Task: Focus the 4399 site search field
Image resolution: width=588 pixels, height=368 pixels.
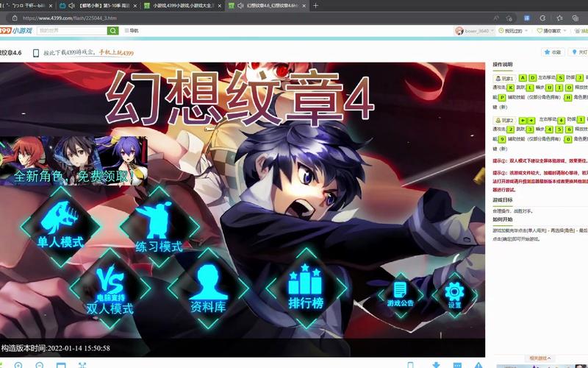Action: click(x=72, y=31)
